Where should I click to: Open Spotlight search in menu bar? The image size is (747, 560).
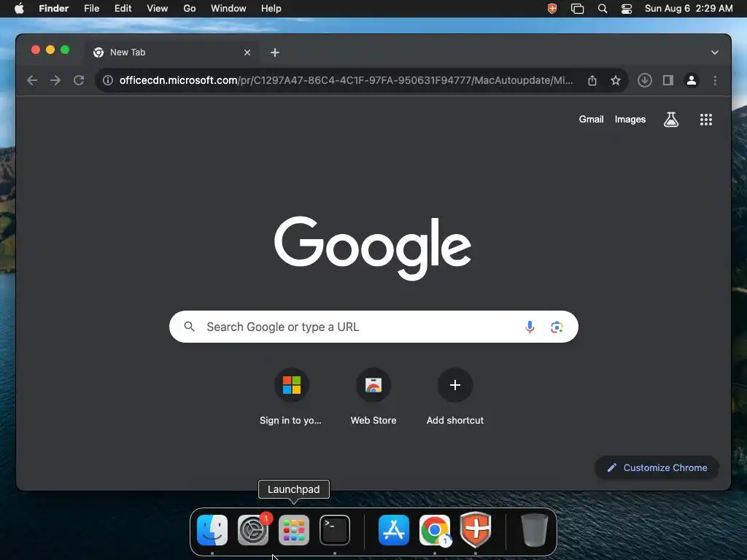602,9
